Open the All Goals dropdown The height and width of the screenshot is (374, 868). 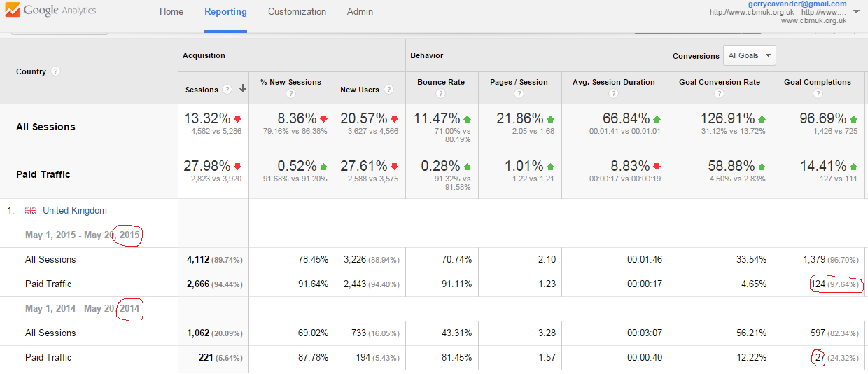[x=750, y=55]
